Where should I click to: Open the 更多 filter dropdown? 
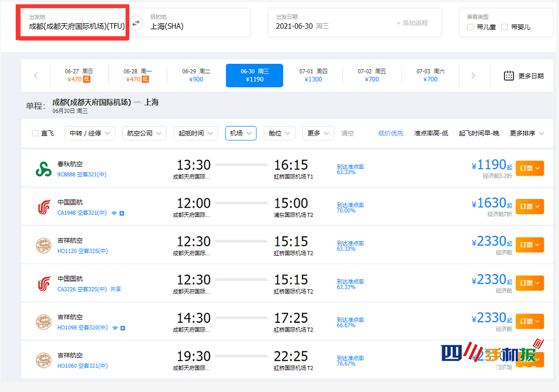point(318,133)
